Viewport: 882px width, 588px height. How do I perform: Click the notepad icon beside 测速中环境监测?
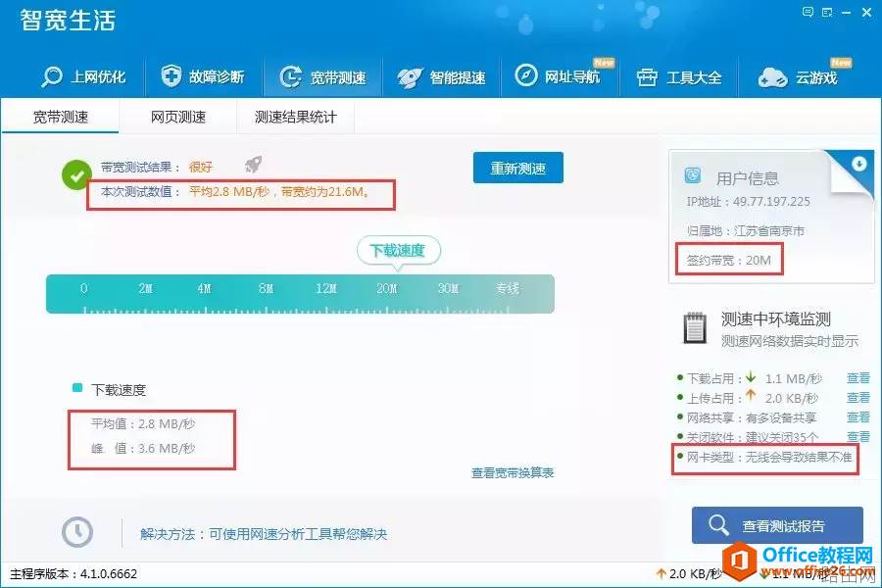tap(695, 327)
